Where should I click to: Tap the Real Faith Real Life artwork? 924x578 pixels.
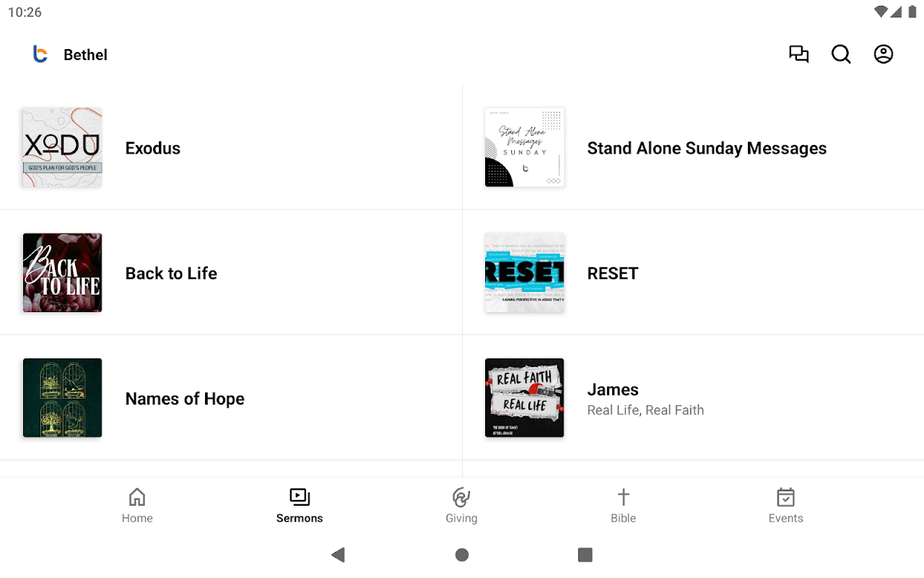(x=525, y=398)
